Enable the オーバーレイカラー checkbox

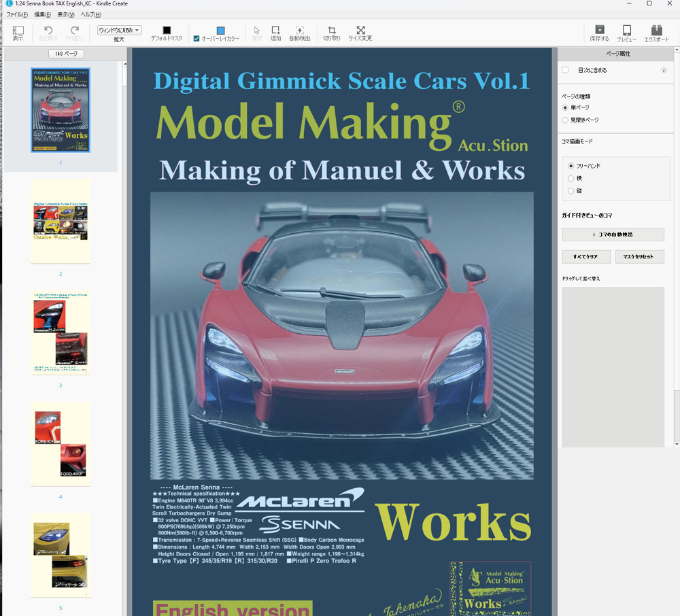[x=197, y=39]
